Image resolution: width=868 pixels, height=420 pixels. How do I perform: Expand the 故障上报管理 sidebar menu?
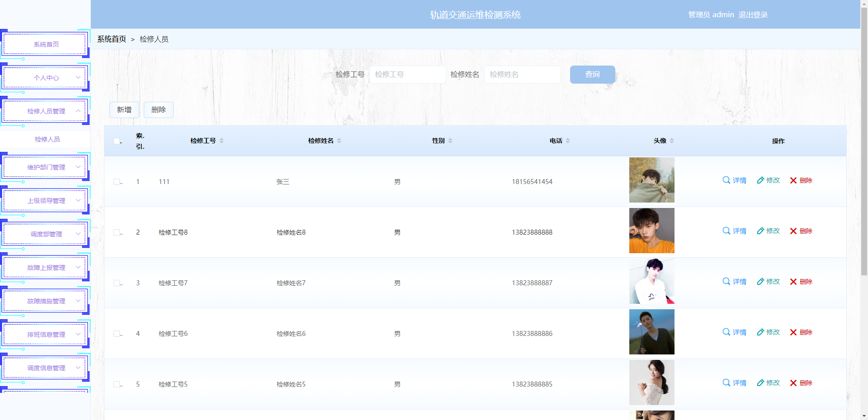point(45,268)
